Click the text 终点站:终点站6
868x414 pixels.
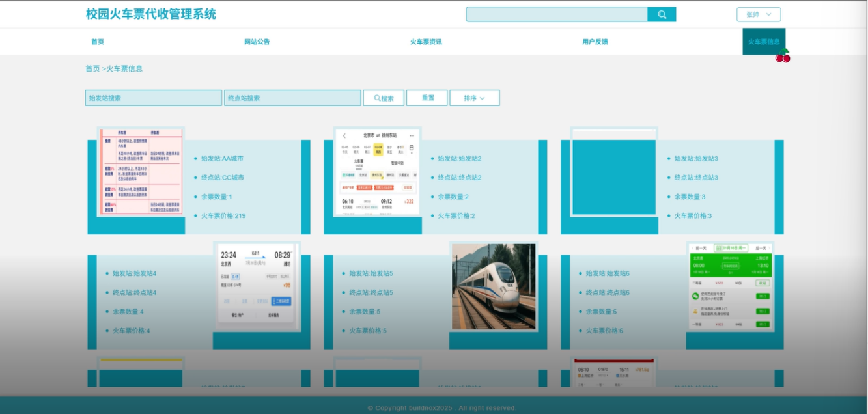[608, 293]
